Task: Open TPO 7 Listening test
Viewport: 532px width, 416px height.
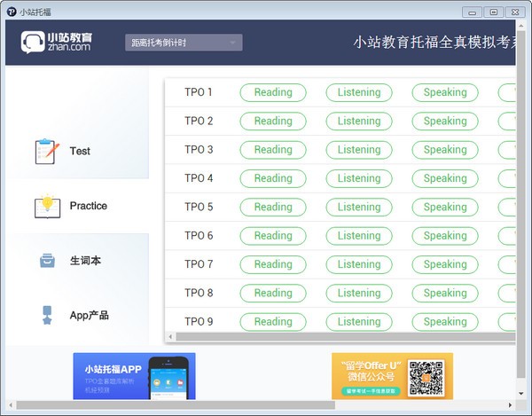Action: [358, 264]
